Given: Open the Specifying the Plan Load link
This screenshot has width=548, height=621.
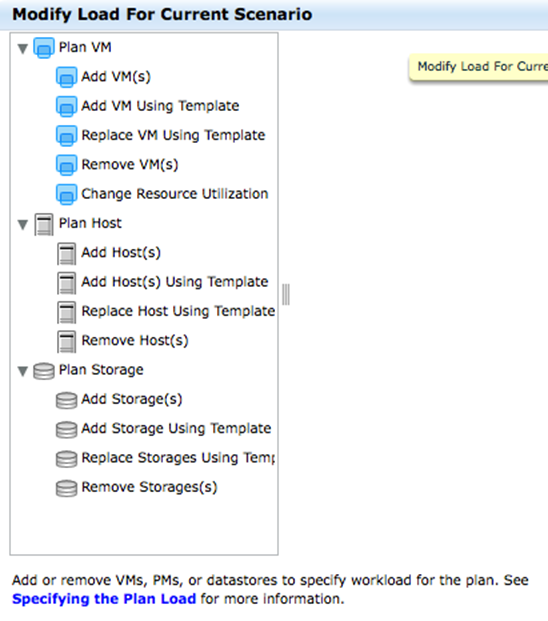Looking at the screenshot, I should click(104, 599).
